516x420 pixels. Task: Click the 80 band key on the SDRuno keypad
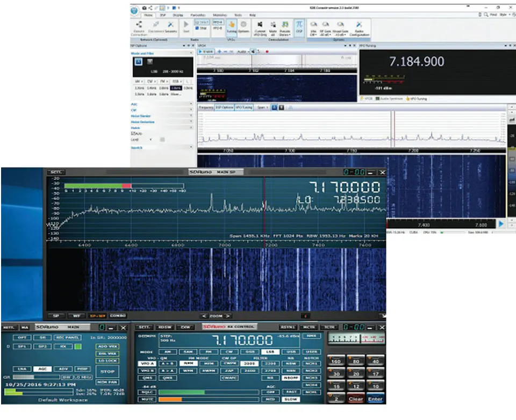356,360
